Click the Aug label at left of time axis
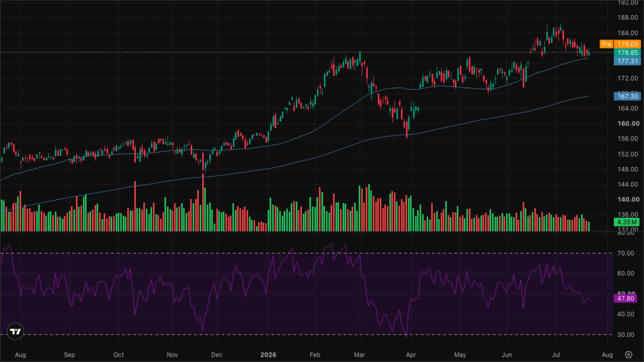The height and width of the screenshot is (362, 644). pos(20,355)
